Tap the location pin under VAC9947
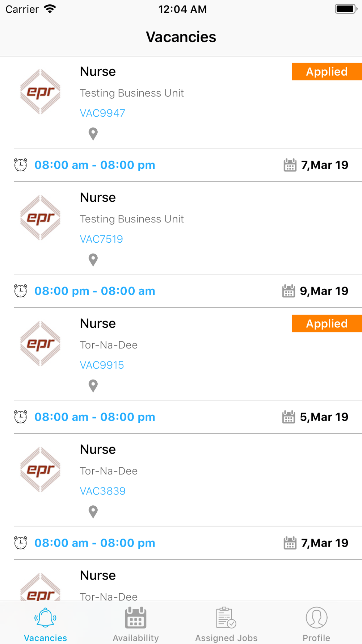Image resolution: width=362 pixels, height=644 pixels. 93,134
